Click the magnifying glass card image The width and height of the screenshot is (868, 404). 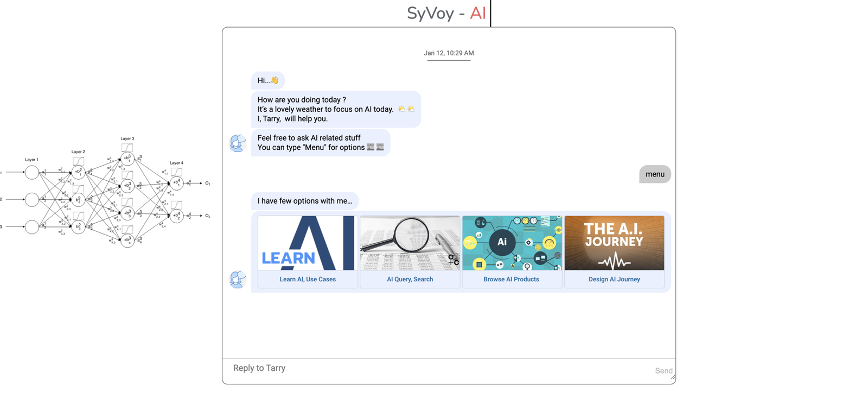click(410, 243)
